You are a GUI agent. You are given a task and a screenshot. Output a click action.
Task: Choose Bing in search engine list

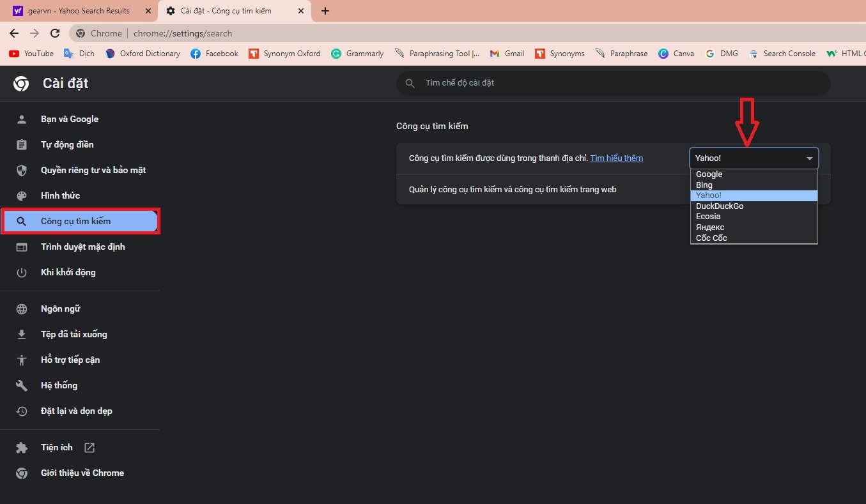[x=754, y=185]
